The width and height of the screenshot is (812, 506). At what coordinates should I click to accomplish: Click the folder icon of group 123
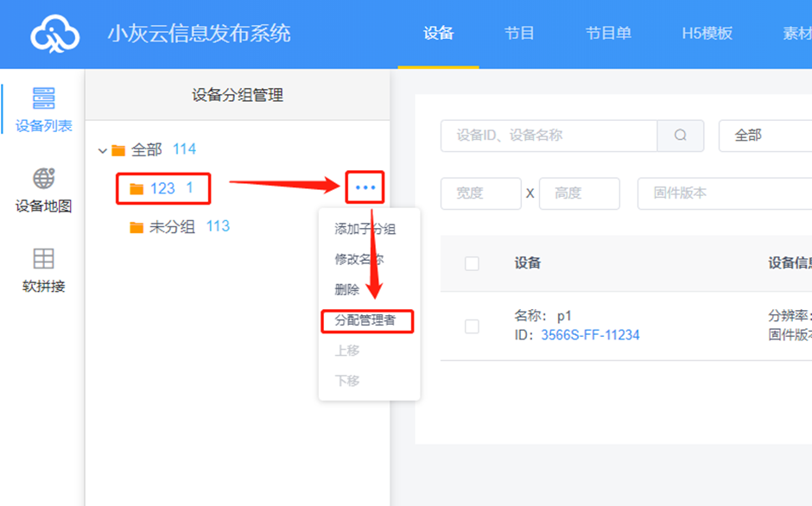point(136,188)
